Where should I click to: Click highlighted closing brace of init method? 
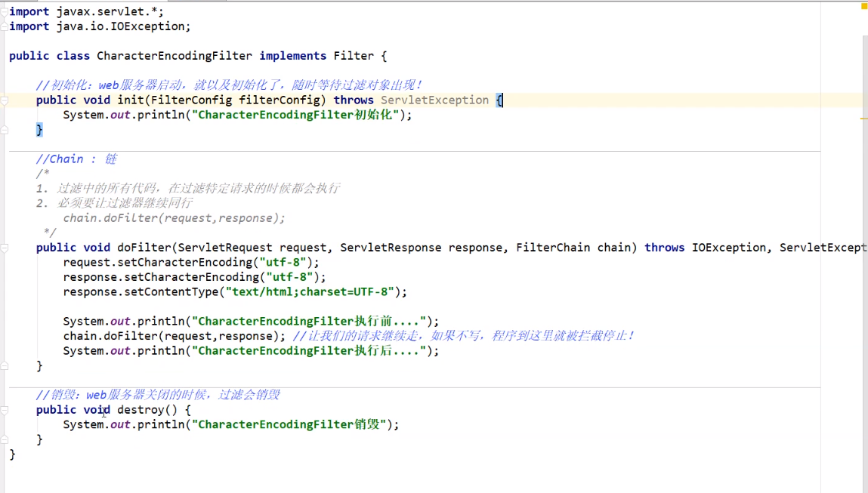coord(39,130)
